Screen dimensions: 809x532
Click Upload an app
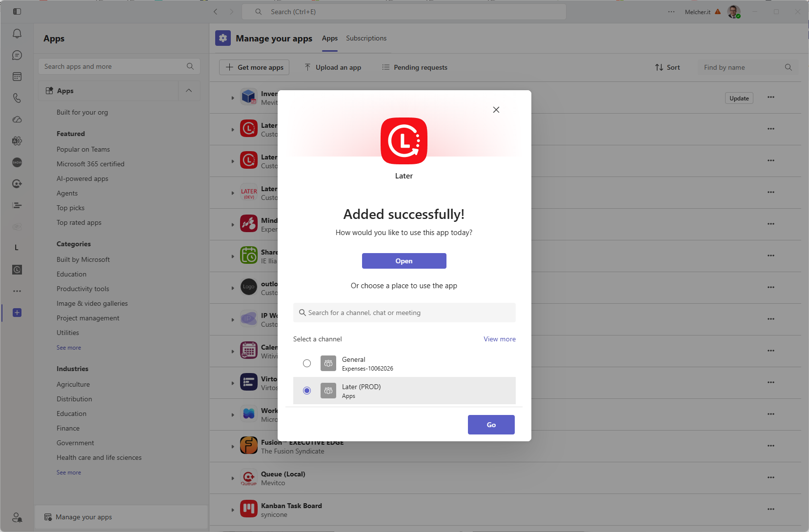(333, 67)
